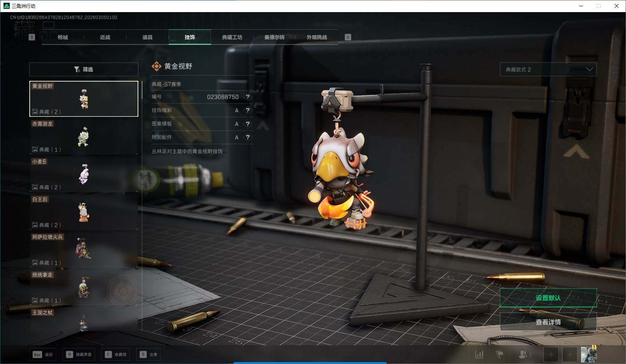Select the 王国之杖 charm in list

coord(84,320)
